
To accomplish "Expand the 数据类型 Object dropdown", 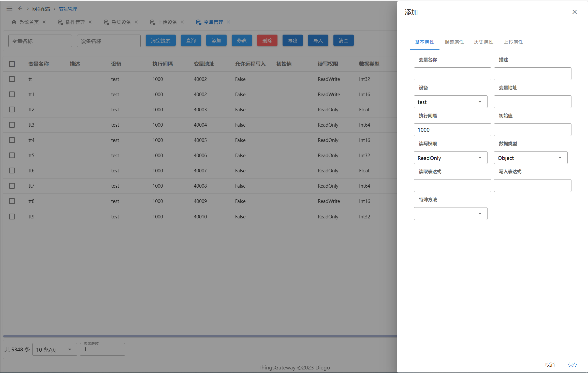I will pyautogui.click(x=531, y=158).
